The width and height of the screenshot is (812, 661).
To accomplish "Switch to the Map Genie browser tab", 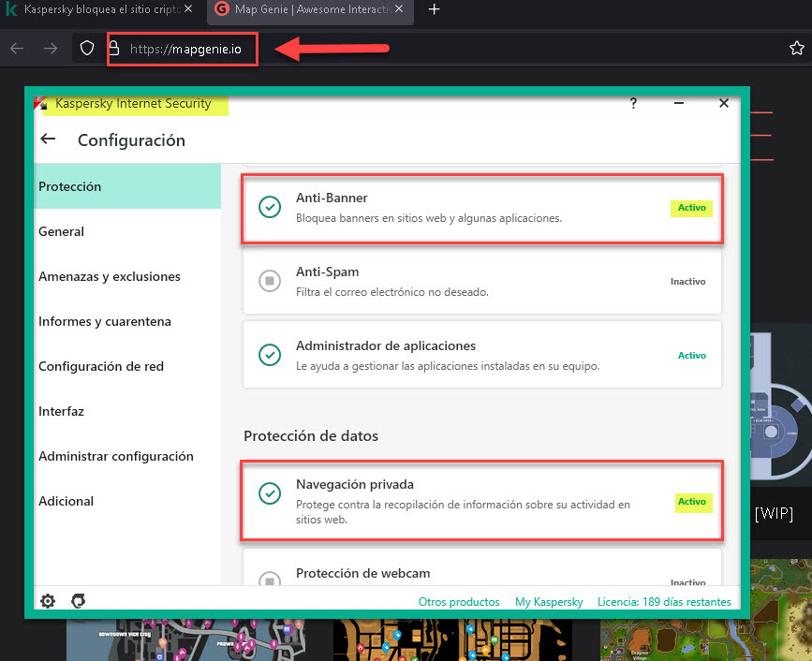I will click(x=310, y=10).
